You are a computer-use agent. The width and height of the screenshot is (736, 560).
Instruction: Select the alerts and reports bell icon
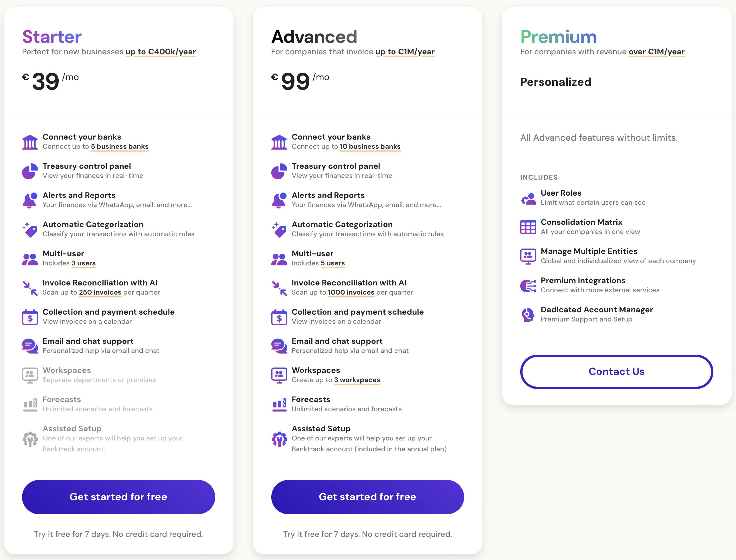29,199
